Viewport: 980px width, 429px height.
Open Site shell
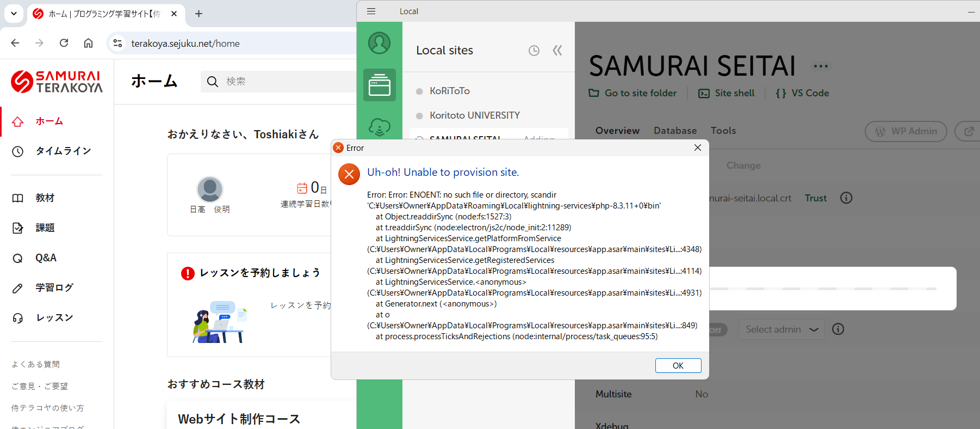coord(727,93)
